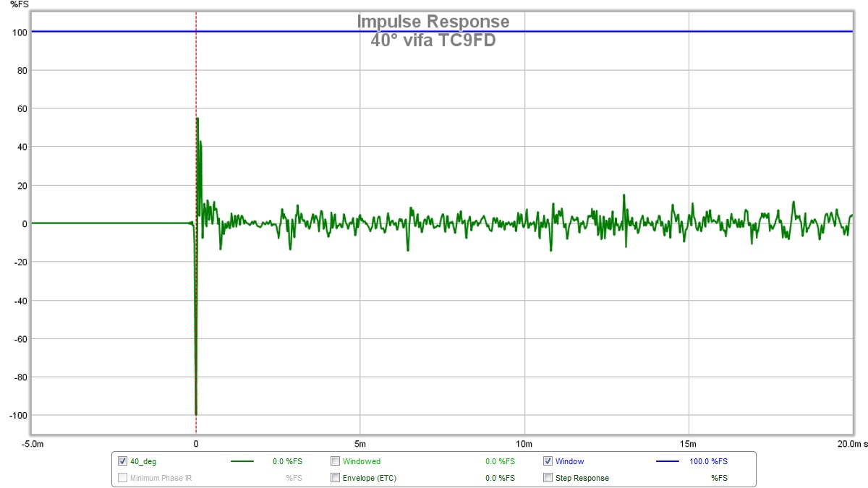This screenshot has width=868, height=488.
Task: Click the -100 value on the vertical axis
Action: click(19, 415)
